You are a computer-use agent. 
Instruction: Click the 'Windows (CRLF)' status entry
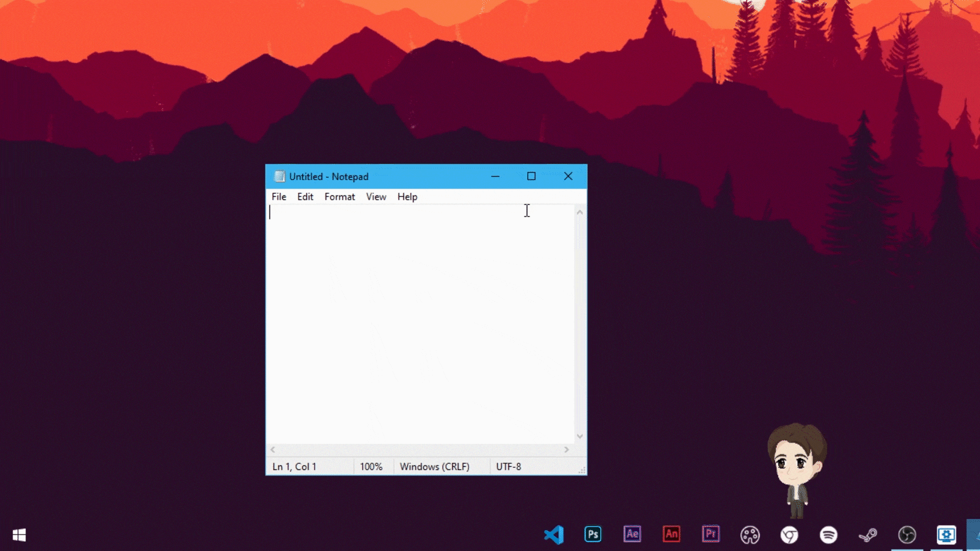434,467
